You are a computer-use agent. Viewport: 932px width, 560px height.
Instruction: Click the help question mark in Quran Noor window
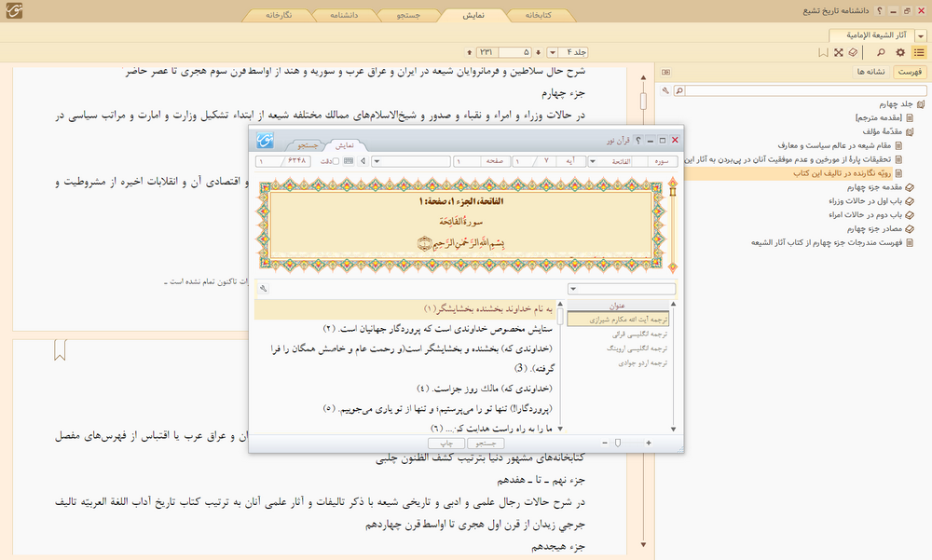click(638, 141)
